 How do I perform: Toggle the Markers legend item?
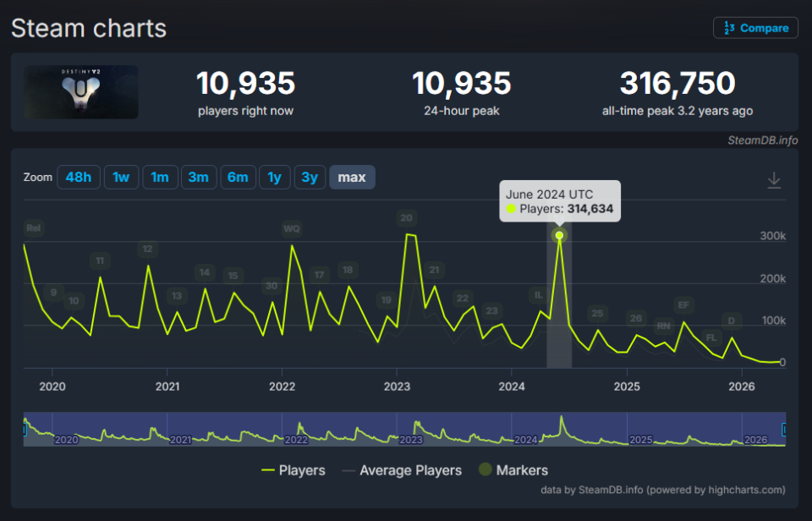point(513,469)
